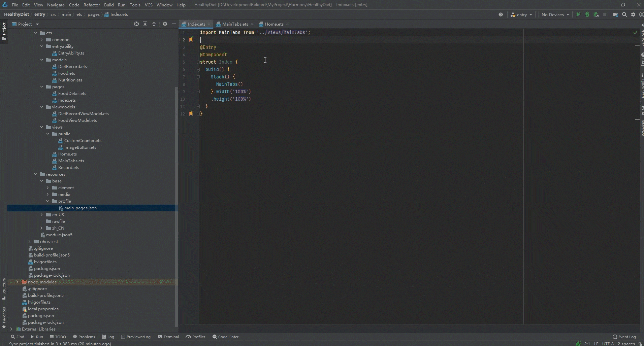Open the PreviewerLog tool window
Screen dimensions: 644x346
click(136, 337)
